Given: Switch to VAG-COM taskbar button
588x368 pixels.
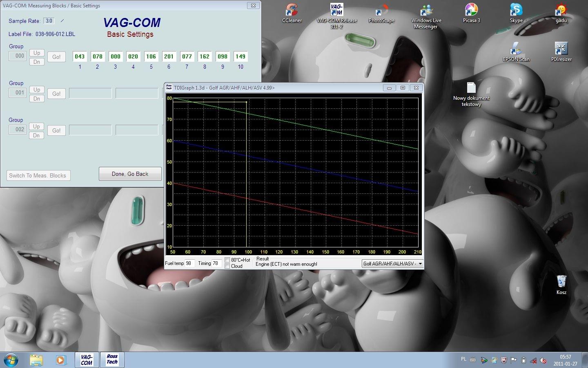Looking at the screenshot, I should (x=87, y=360).
